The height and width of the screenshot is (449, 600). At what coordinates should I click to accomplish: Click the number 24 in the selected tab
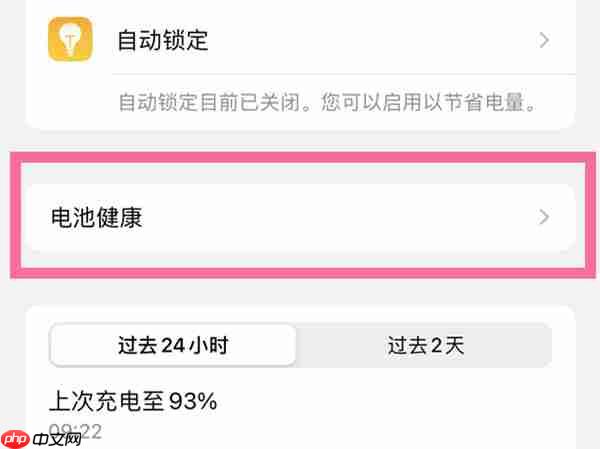tap(173, 345)
